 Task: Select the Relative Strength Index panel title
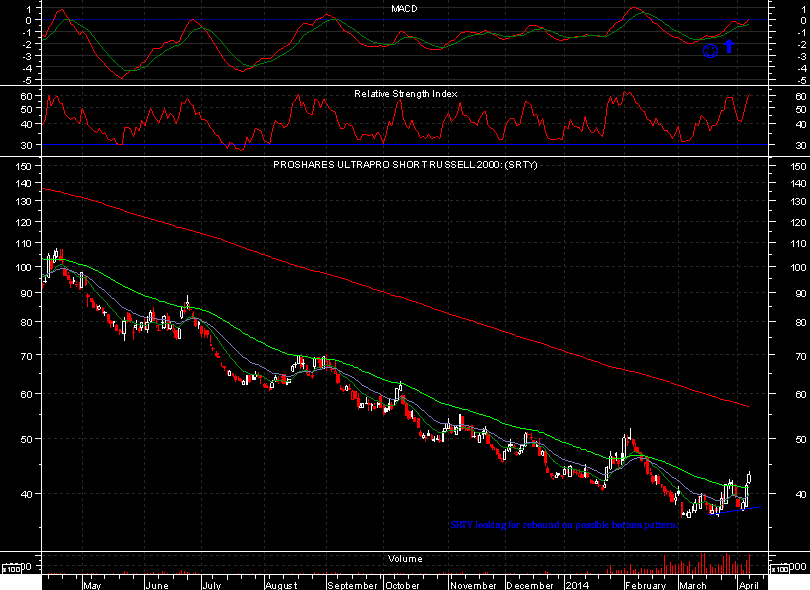point(406,94)
